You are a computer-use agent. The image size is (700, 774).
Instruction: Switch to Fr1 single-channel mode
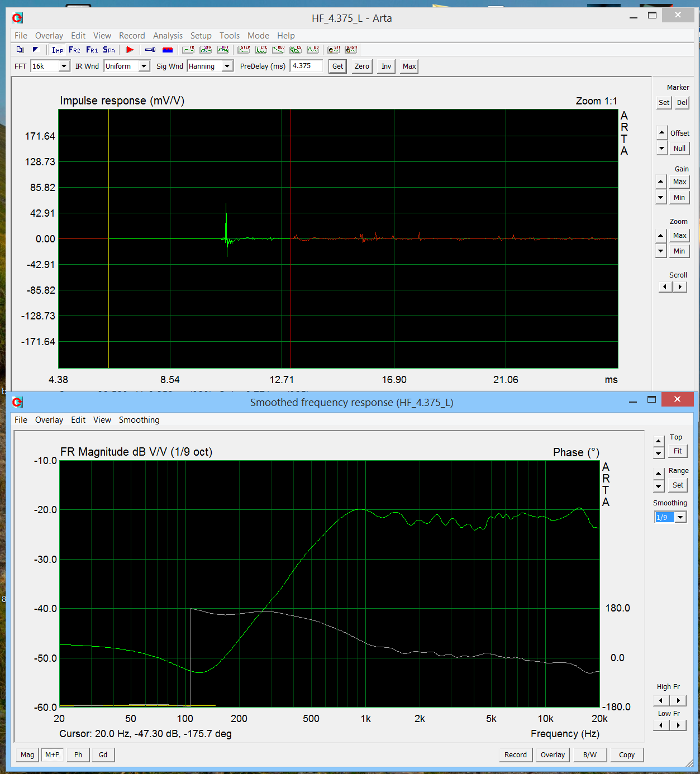[x=92, y=50]
